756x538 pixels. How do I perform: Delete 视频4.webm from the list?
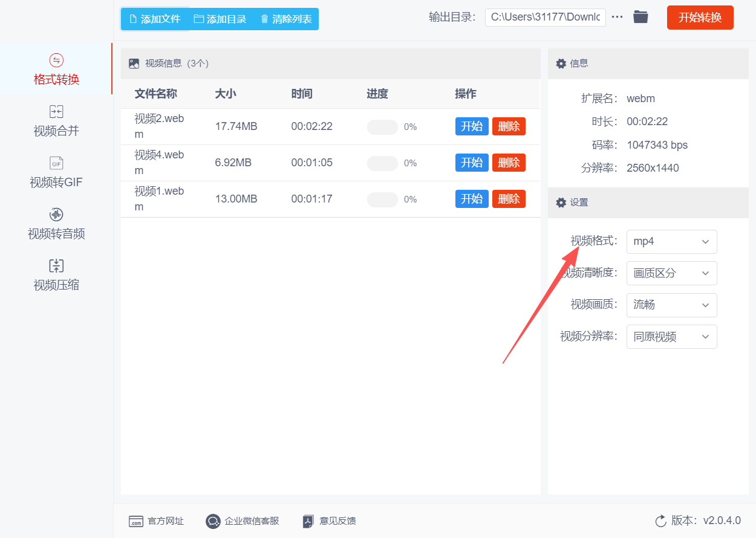click(509, 163)
